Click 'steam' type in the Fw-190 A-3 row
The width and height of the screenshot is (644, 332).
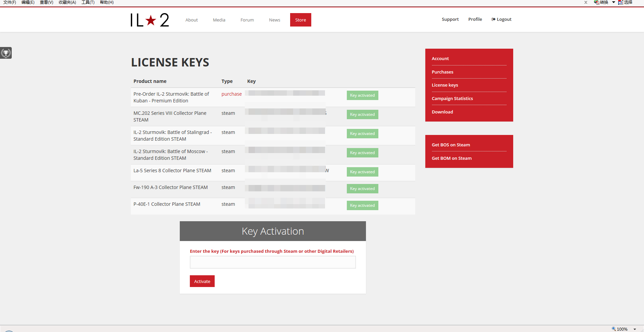pyautogui.click(x=228, y=187)
